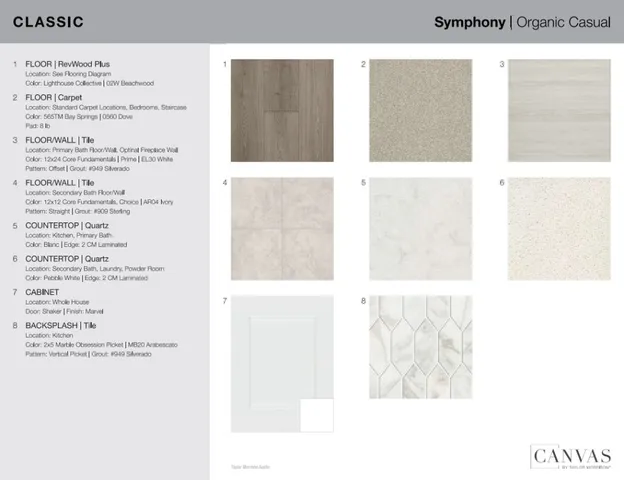Click the CLASSIC title in the header
The height and width of the screenshot is (480, 624).
[48, 22]
